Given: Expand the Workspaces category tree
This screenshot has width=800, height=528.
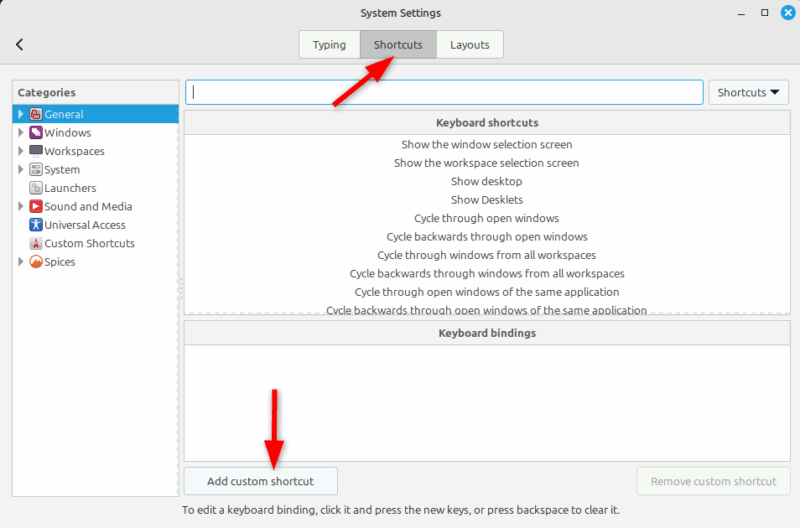Looking at the screenshot, I should 20,151.
